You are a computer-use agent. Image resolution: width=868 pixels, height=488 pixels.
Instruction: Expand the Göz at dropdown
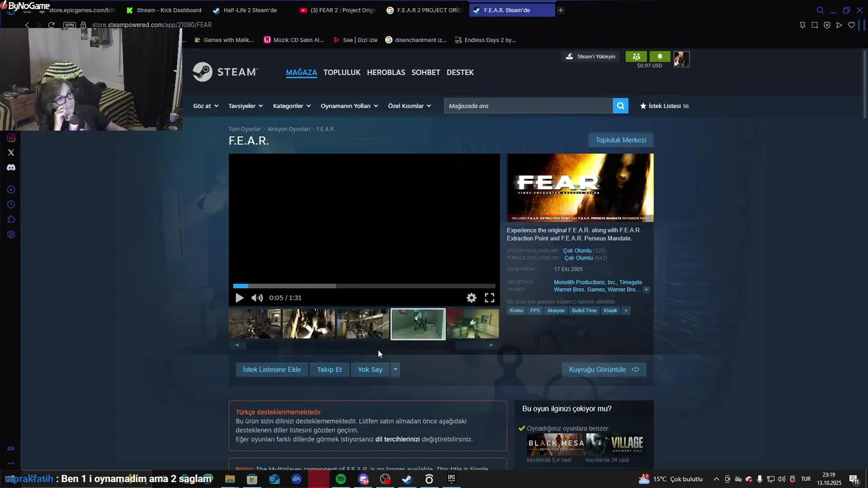pyautogui.click(x=205, y=106)
